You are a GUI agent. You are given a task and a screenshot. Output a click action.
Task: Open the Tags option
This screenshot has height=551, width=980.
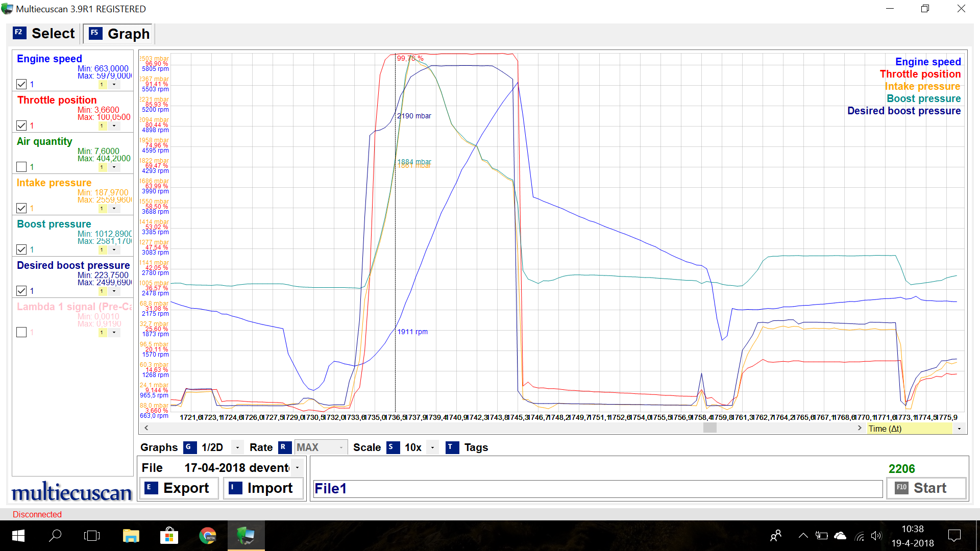[476, 447]
